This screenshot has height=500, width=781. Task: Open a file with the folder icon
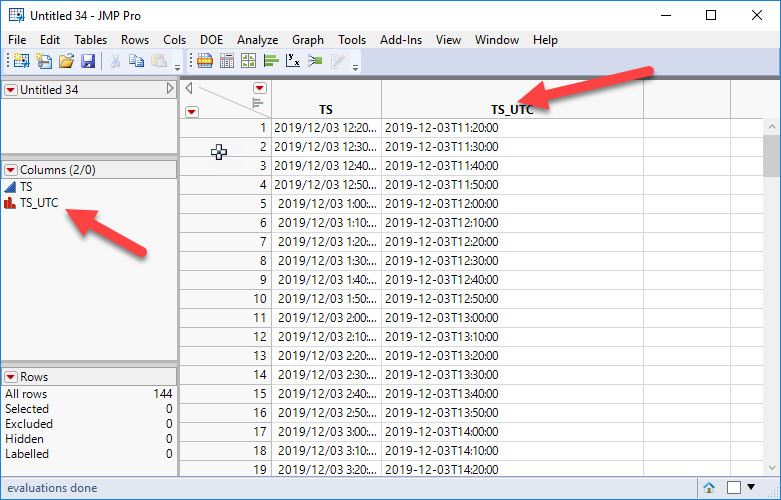click(x=66, y=61)
